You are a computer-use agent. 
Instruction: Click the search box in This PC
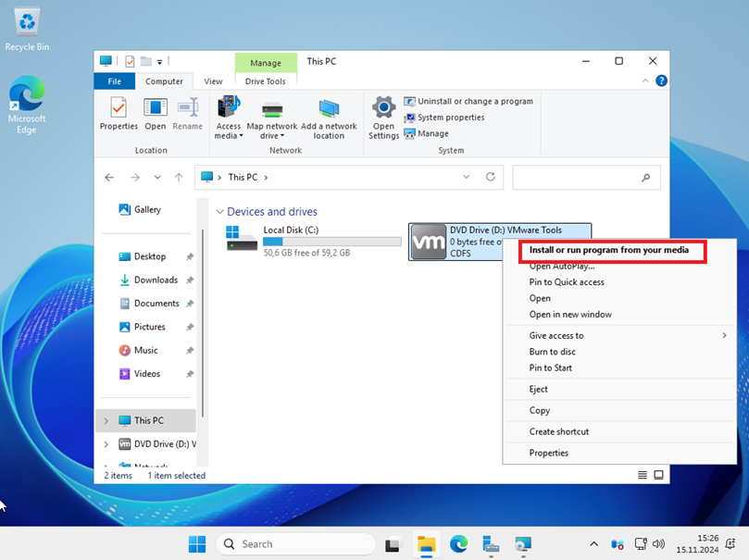(x=587, y=178)
